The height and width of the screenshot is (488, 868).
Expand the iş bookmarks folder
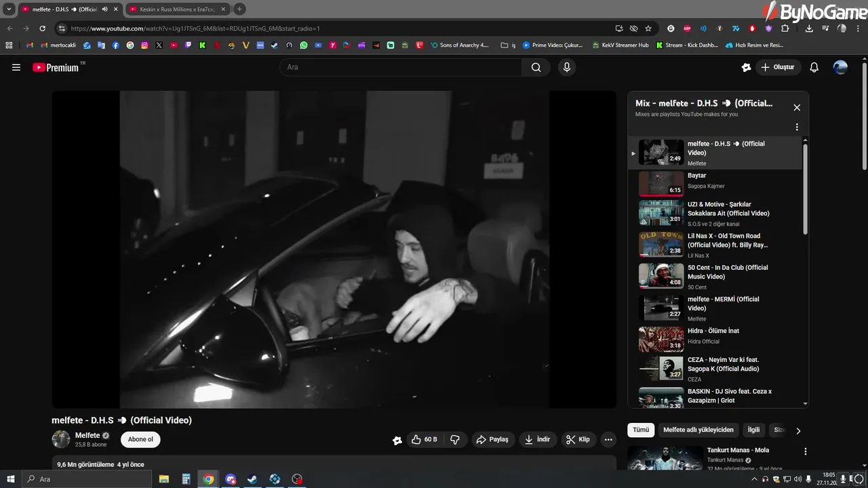pos(508,45)
